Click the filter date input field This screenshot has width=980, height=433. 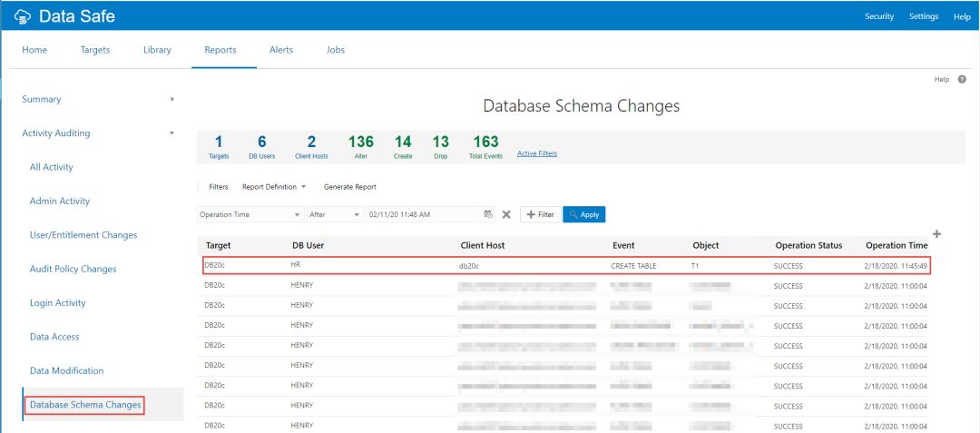pyautogui.click(x=422, y=214)
